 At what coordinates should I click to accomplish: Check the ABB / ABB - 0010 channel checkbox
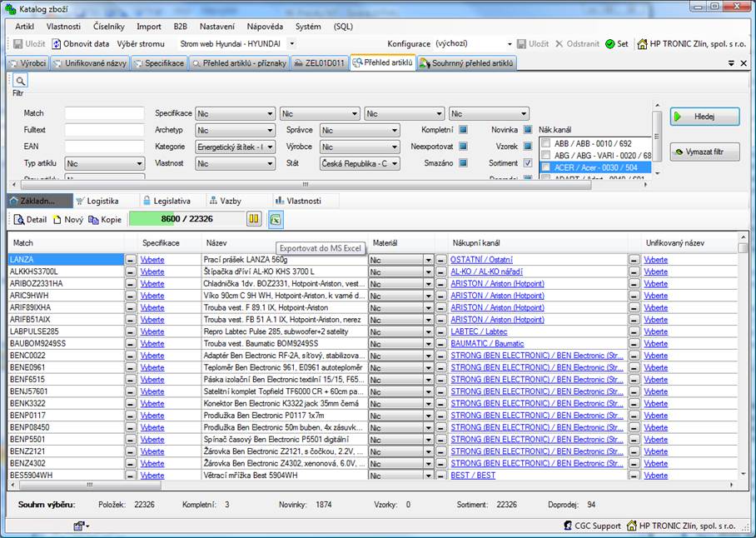point(546,143)
